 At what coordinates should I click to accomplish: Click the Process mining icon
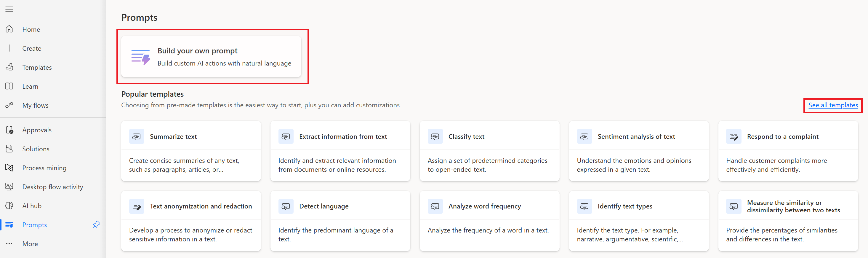coord(9,168)
